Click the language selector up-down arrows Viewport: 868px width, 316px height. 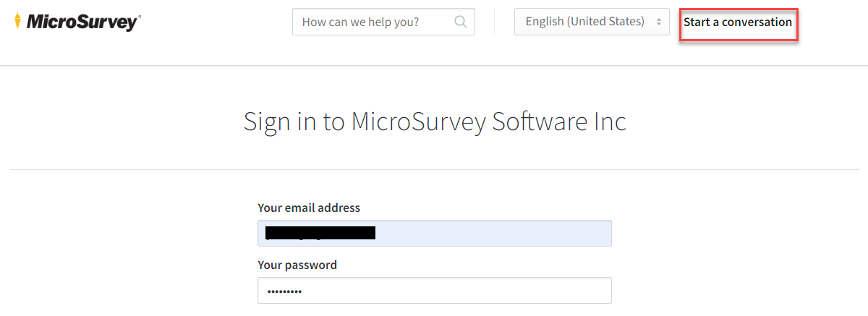(x=658, y=22)
